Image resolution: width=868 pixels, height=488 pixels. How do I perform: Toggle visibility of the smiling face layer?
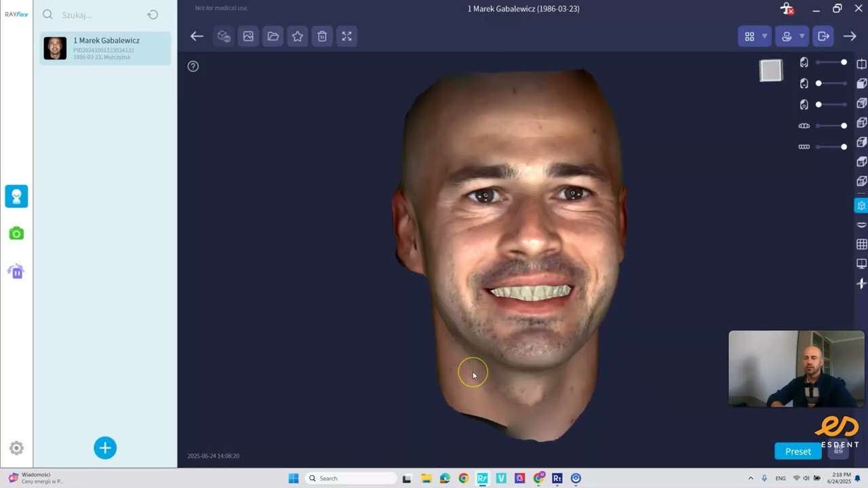[x=804, y=62]
